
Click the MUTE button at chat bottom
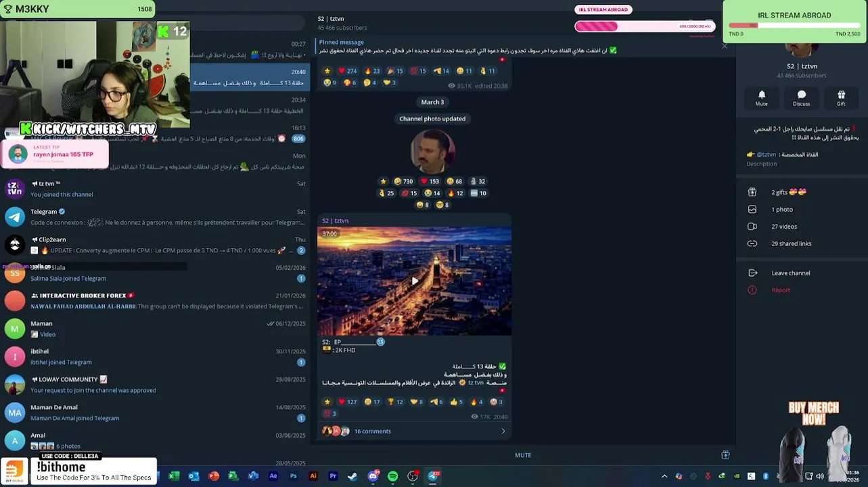[x=523, y=455]
